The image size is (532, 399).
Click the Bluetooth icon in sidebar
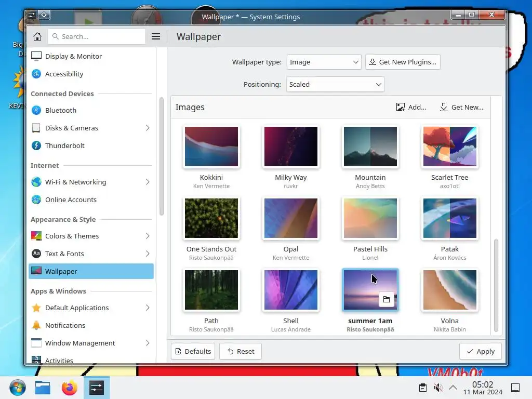36,110
